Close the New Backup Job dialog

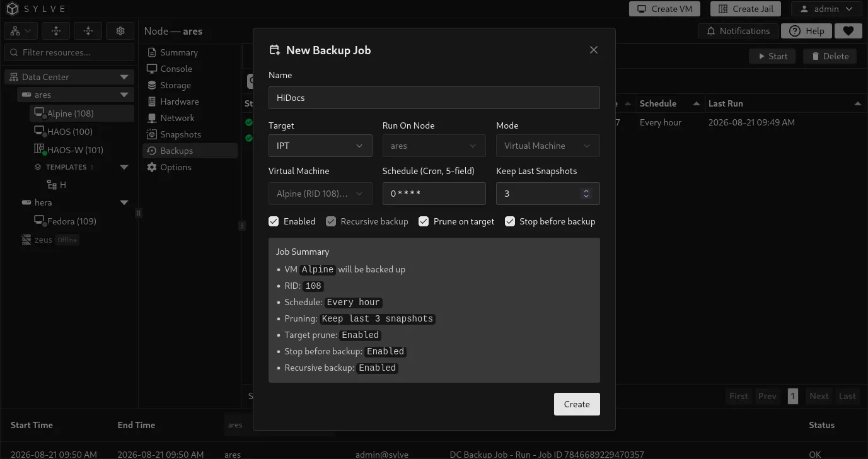pyautogui.click(x=593, y=50)
